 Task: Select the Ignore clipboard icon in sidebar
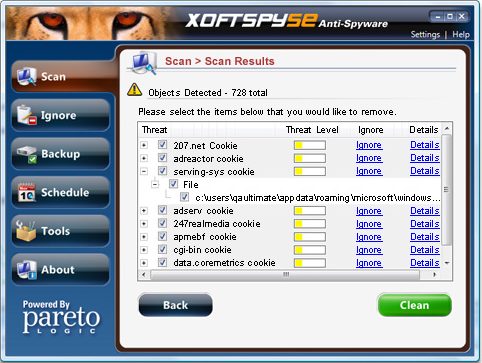(x=27, y=115)
